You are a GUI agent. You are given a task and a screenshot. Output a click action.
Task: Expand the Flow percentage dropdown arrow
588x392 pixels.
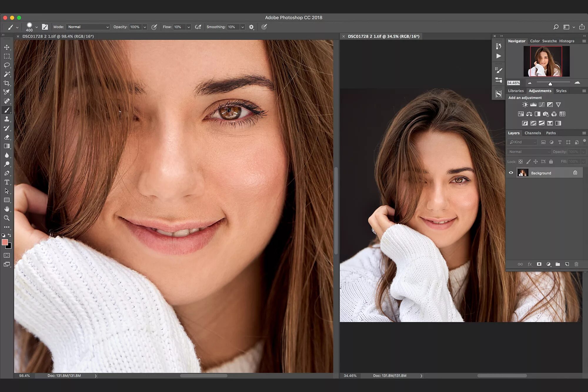189,27
